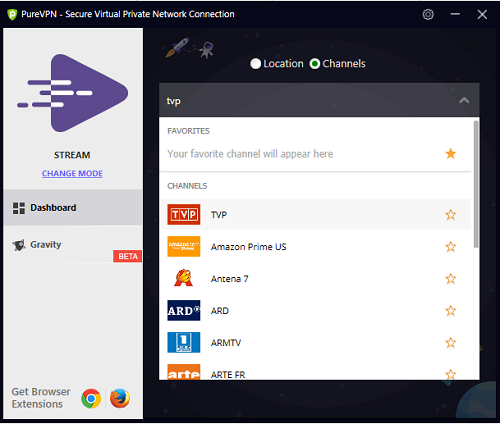
Task: Star Amazon Prime US as favorite
Action: tap(451, 247)
